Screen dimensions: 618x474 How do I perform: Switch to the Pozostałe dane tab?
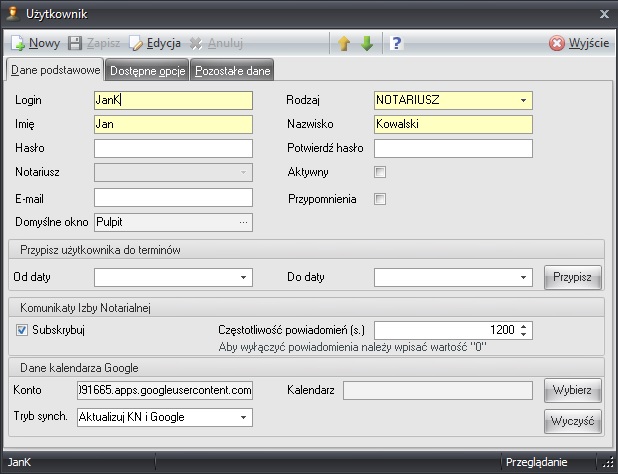[x=232, y=71]
